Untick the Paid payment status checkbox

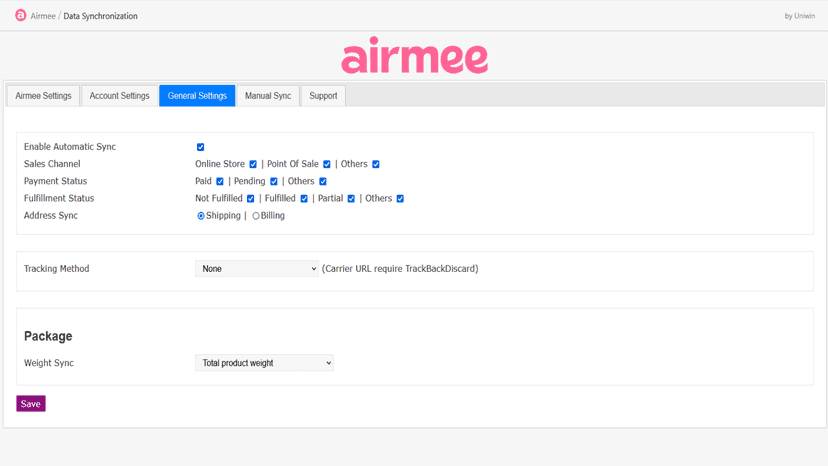(x=220, y=181)
